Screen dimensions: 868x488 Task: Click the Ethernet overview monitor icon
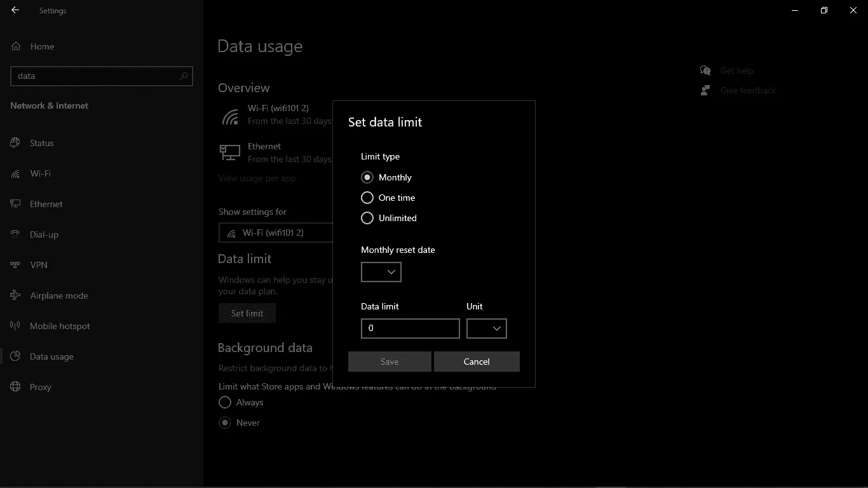coord(230,152)
